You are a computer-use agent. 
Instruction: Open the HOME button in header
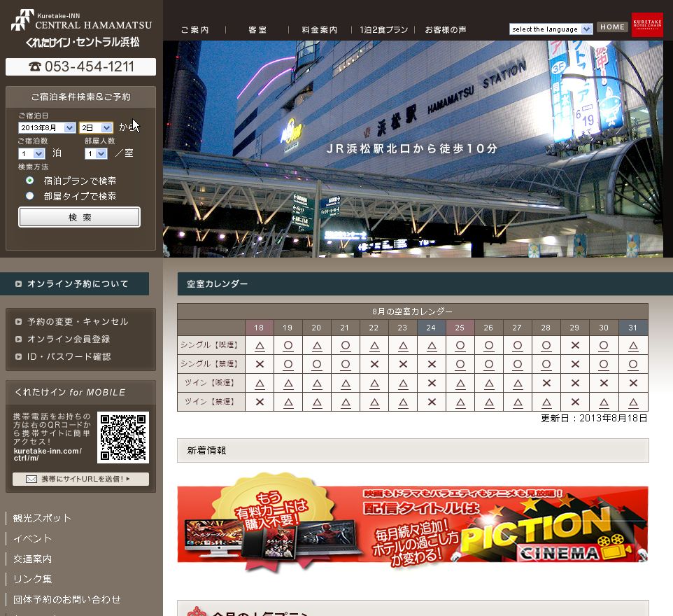(612, 27)
